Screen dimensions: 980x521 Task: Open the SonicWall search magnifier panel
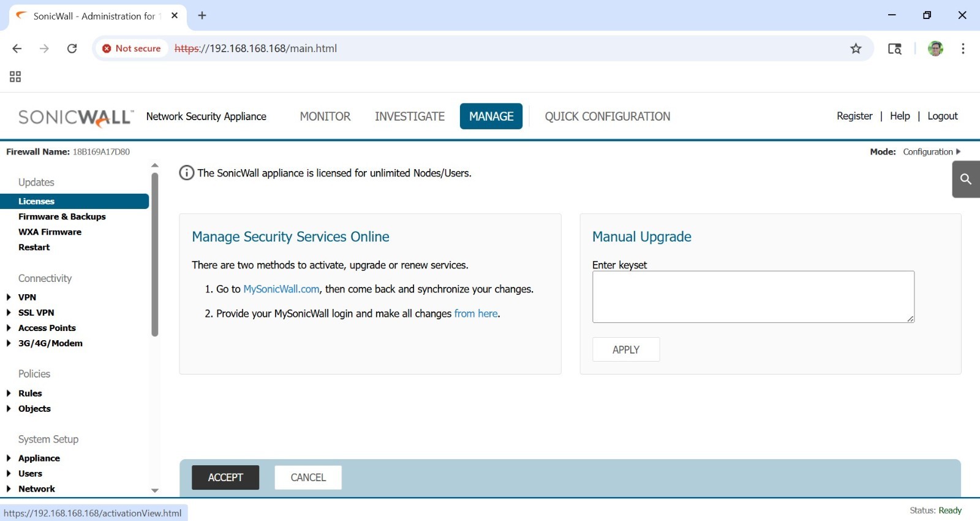point(966,179)
